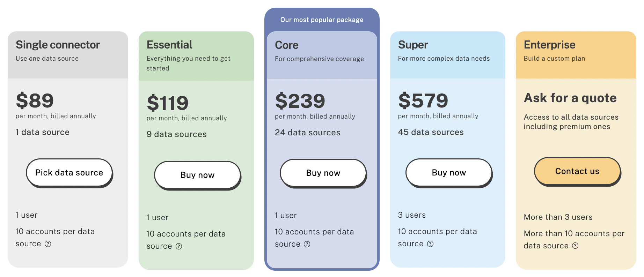Click Buy now for the Essential plan
The width and height of the screenshot is (644, 277).
[x=197, y=175]
